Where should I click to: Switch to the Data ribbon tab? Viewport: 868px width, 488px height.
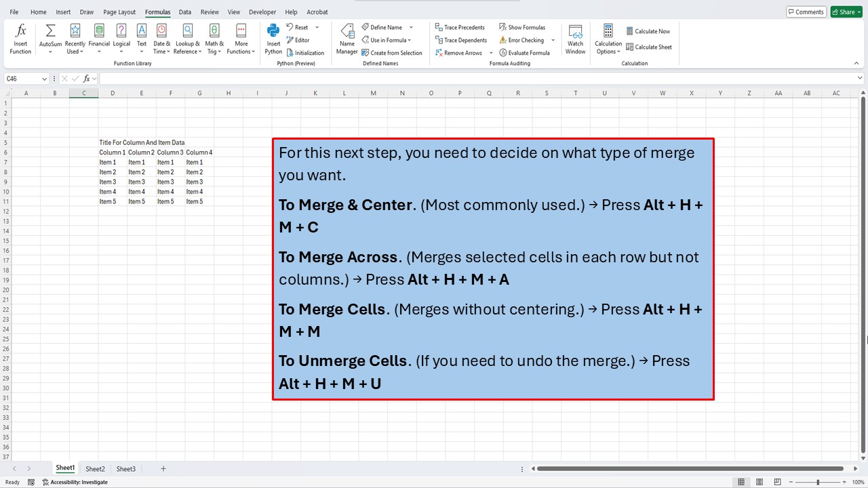(x=184, y=12)
